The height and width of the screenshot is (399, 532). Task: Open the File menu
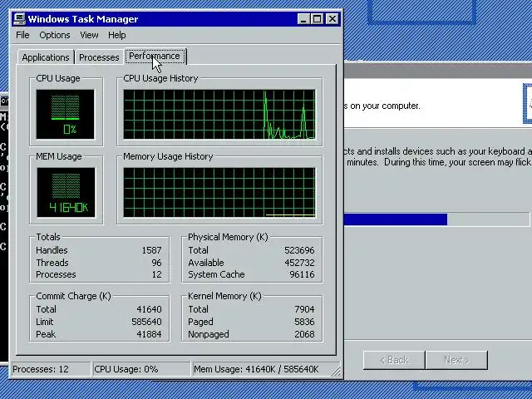coord(22,35)
